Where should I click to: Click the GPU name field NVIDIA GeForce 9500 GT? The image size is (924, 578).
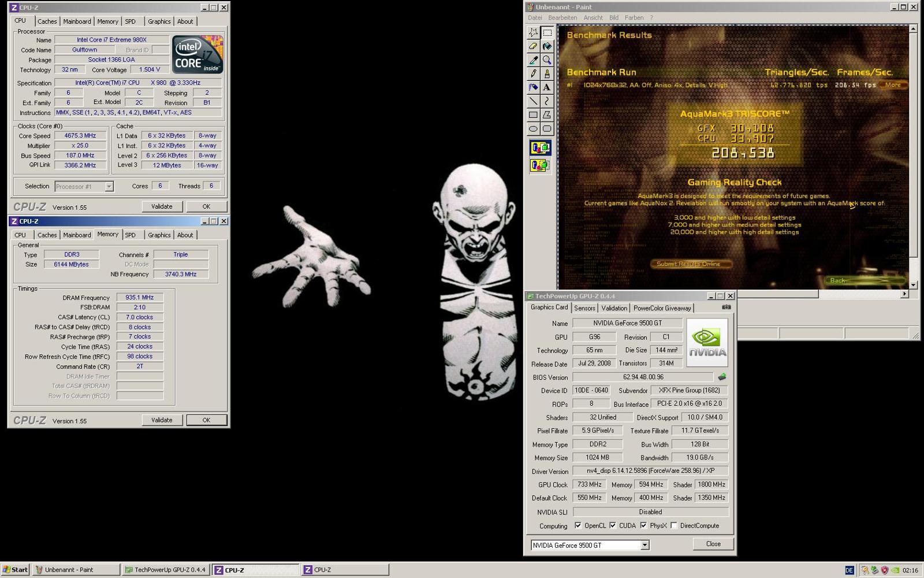627,323
